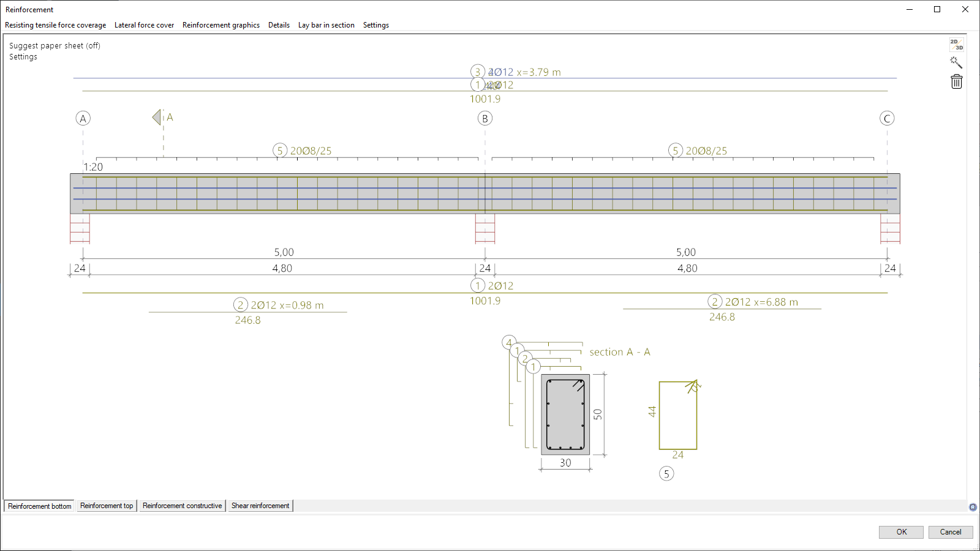
Task: Switch to Reinforcement bottom tab
Action: pyautogui.click(x=40, y=506)
